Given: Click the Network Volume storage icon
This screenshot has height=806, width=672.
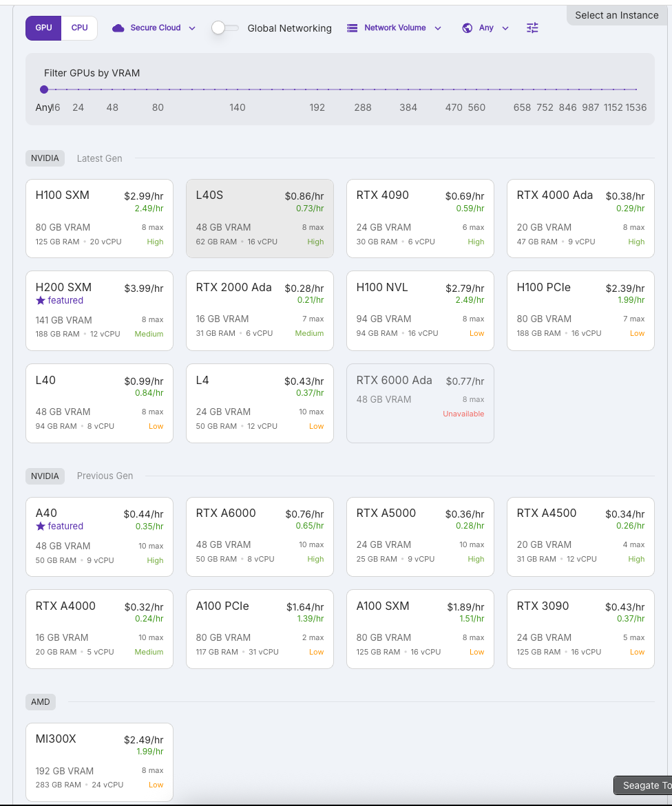Looking at the screenshot, I should click(x=353, y=28).
